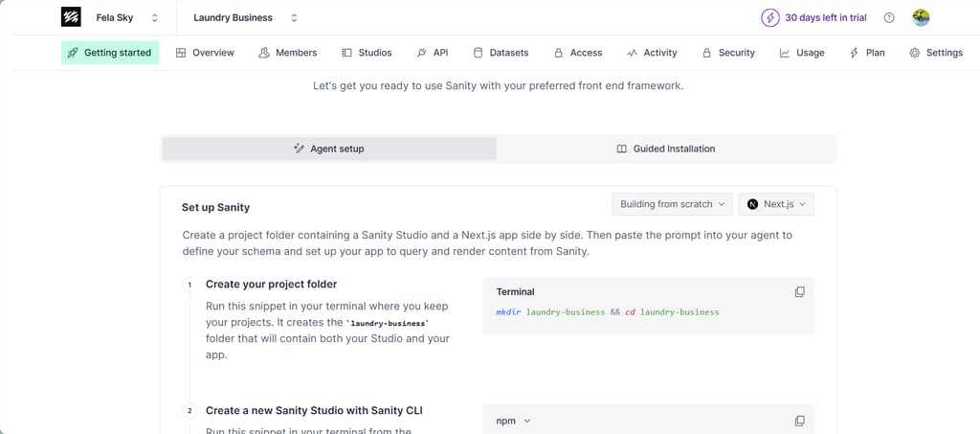
Task: Open the Members tab
Action: point(288,53)
